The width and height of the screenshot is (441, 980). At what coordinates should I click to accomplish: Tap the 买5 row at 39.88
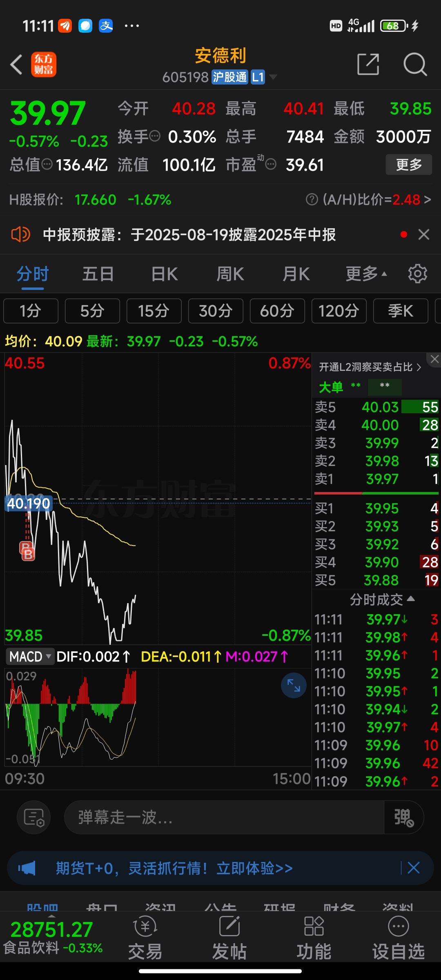(376, 580)
